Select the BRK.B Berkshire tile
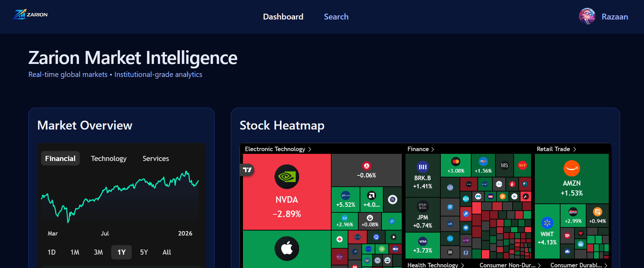 point(423,175)
